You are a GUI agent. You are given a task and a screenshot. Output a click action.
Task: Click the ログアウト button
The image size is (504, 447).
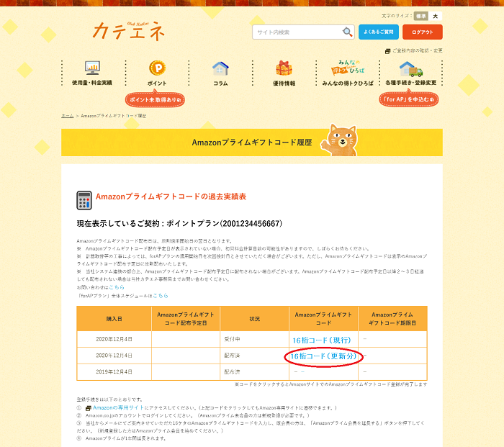coord(423,32)
